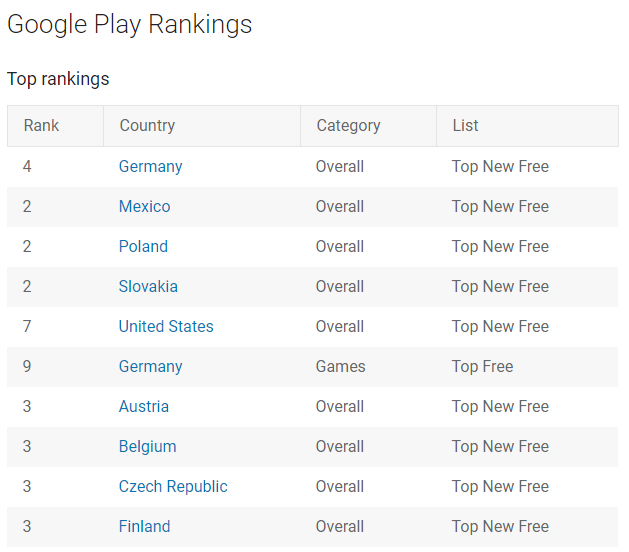
Task: Select the Finland country link
Action: pyautogui.click(x=144, y=526)
